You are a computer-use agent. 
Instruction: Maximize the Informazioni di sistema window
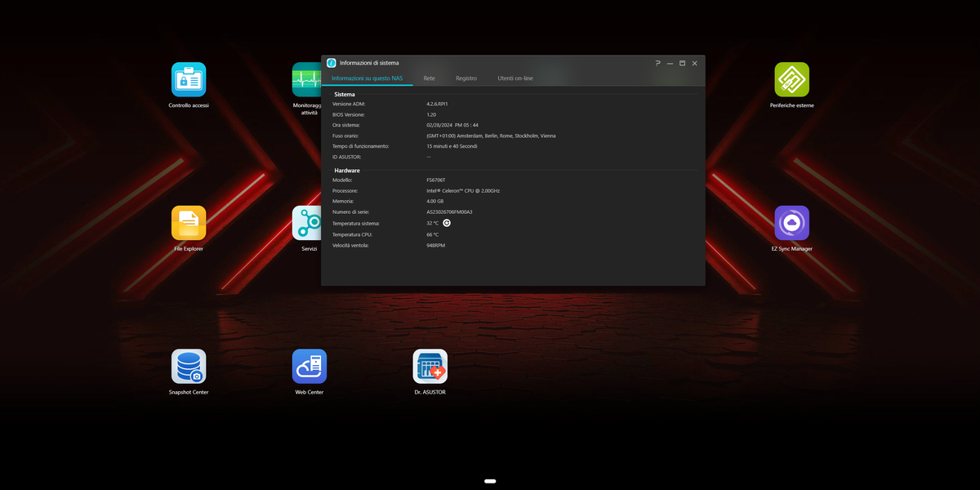(x=683, y=63)
